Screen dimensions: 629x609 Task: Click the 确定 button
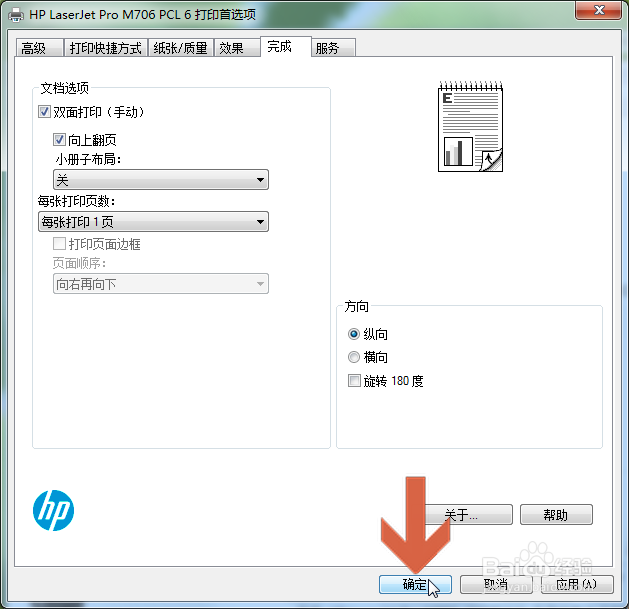tap(415, 585)
